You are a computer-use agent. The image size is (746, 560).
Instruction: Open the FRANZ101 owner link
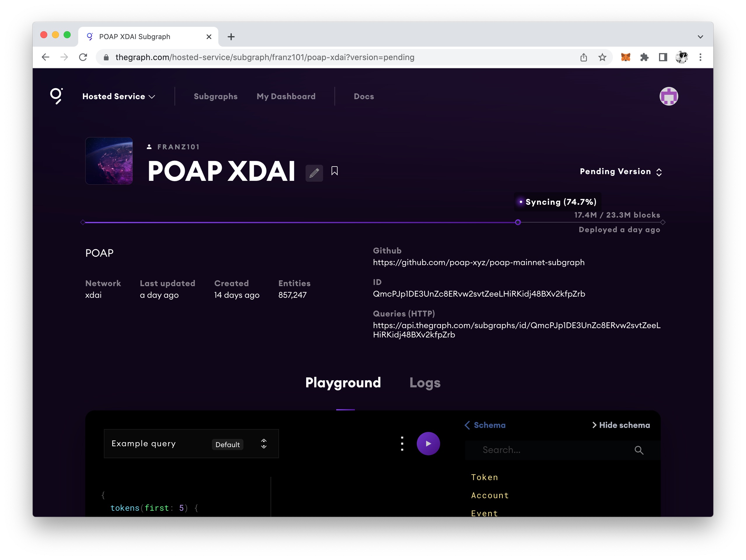(178, 147)
